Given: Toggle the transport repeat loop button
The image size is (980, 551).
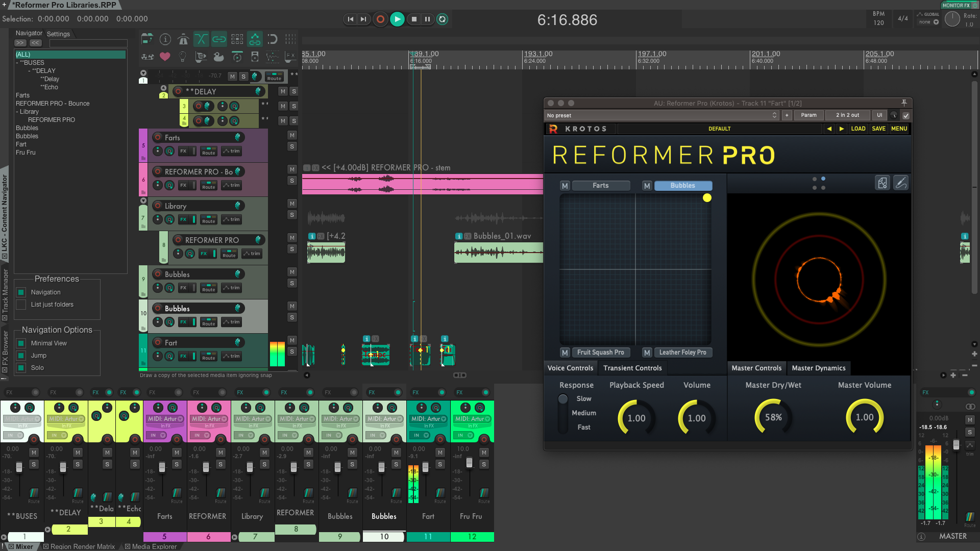Looking at the screenshot, I should 443,19.
